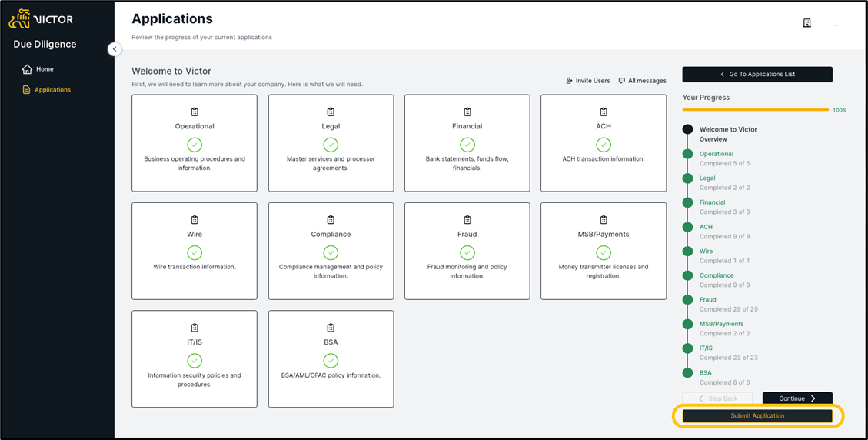Click the BSA card green checkmark
Image resolution: width=868 pixels, height=440 pixels.
pos(331,361)
